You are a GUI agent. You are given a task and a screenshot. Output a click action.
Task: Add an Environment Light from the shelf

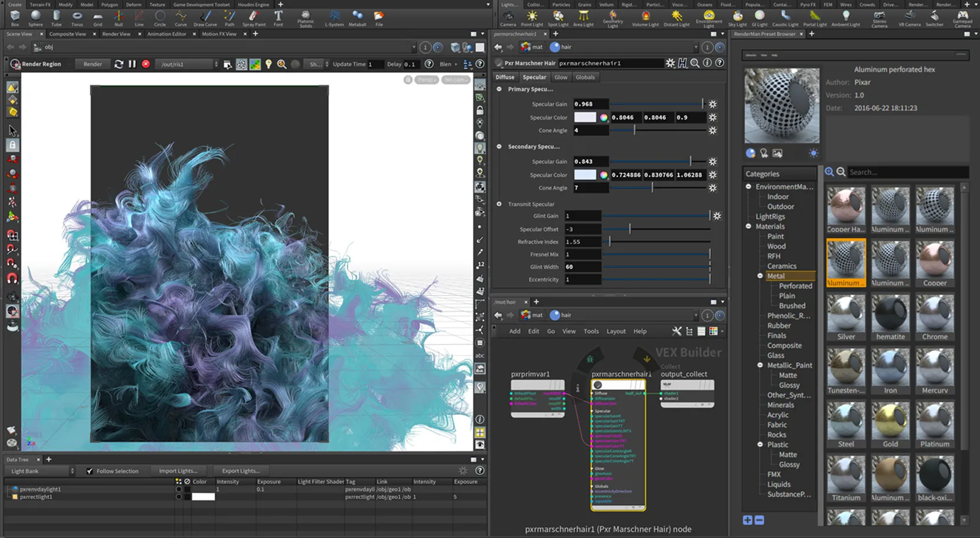click(x=708, y=16)
